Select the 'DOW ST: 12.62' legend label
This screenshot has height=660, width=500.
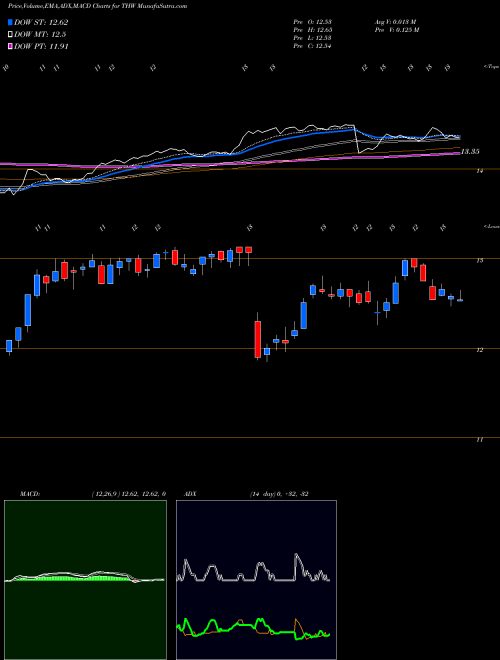coord(41,22)
